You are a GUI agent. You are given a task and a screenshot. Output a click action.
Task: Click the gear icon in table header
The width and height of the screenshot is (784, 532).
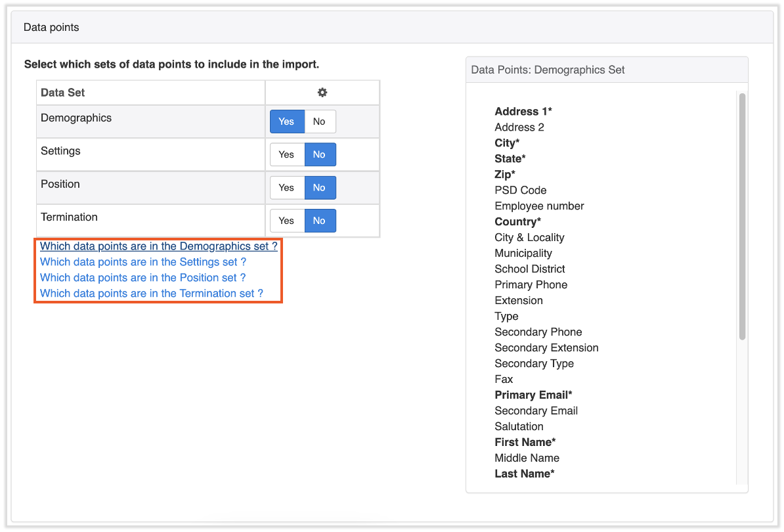point(322,93)
